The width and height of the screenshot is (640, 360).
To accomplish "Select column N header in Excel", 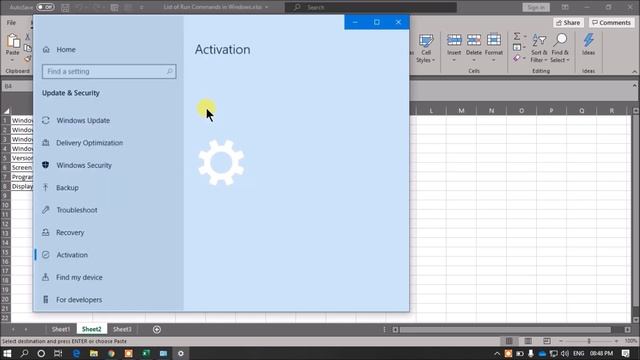I will (491, 111).
